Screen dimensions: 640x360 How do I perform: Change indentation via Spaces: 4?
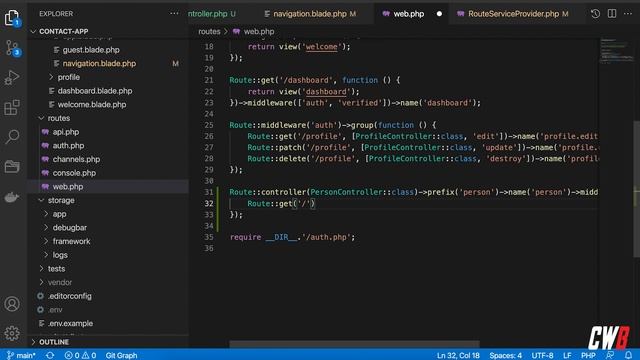(505, 355)
